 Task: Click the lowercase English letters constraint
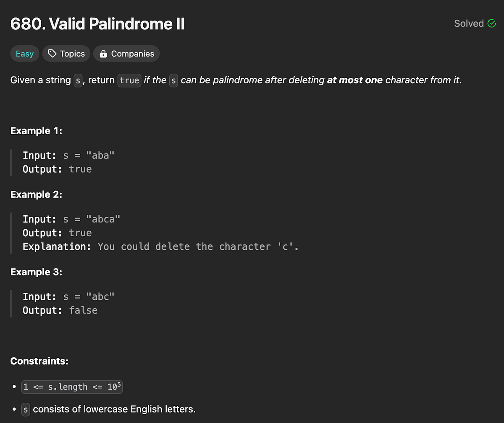click(x=108, y=409)
